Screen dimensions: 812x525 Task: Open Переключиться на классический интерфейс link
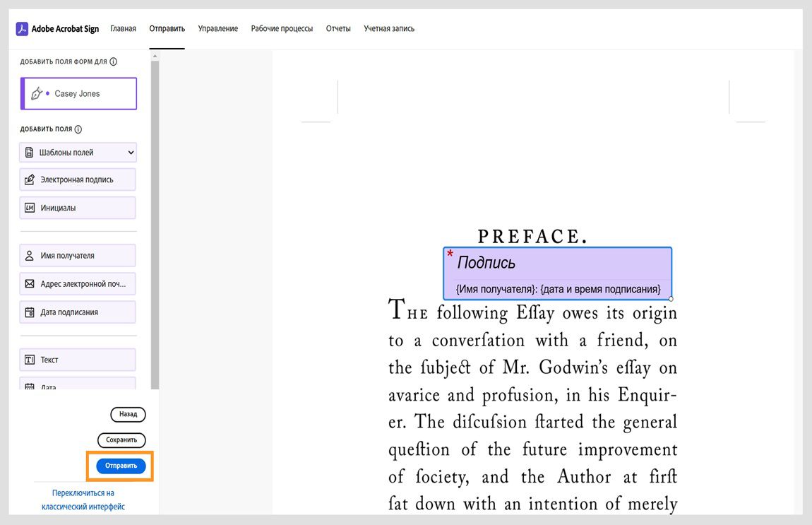pos(83,500)
